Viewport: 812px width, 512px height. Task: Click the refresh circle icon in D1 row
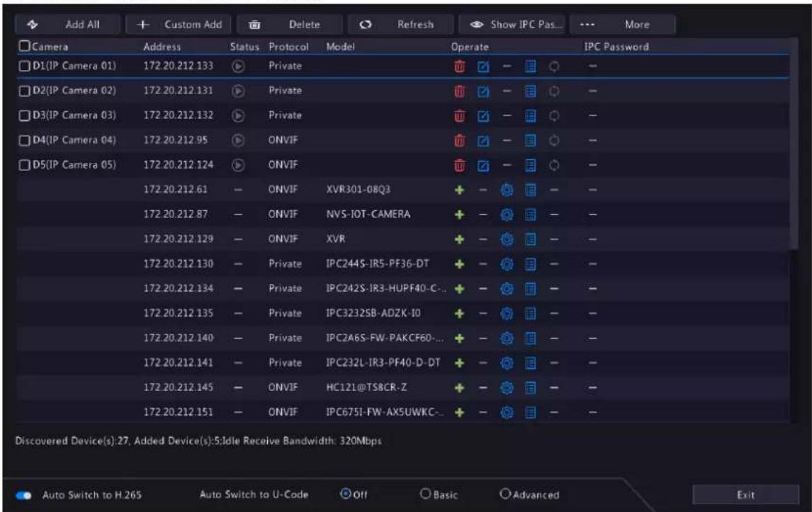coord(554,67)
